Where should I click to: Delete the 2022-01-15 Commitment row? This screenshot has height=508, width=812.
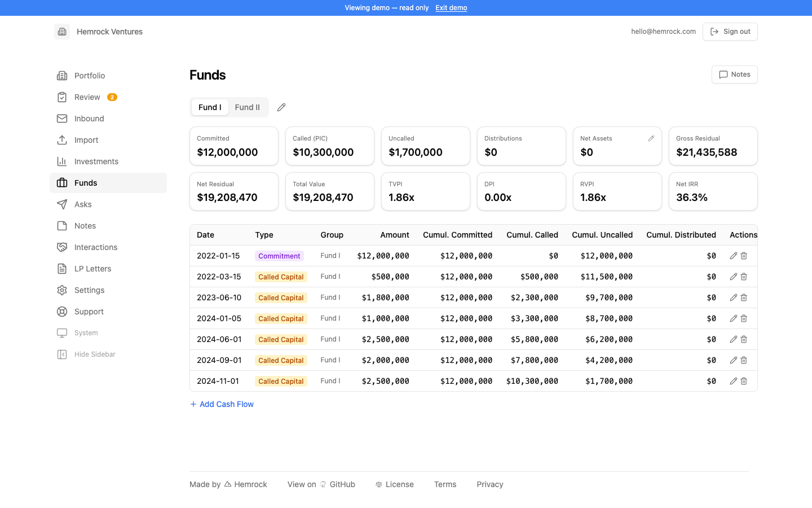coord(744,256)
